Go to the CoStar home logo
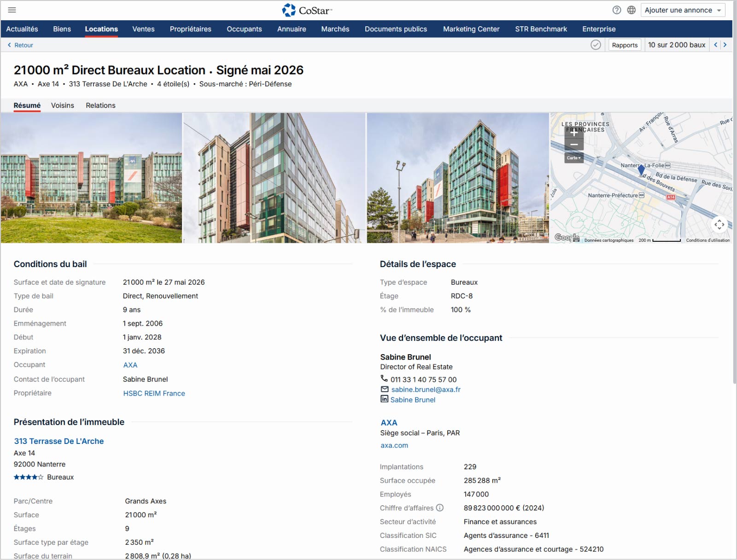The image size is (737, 560). [x=307, y=10]
